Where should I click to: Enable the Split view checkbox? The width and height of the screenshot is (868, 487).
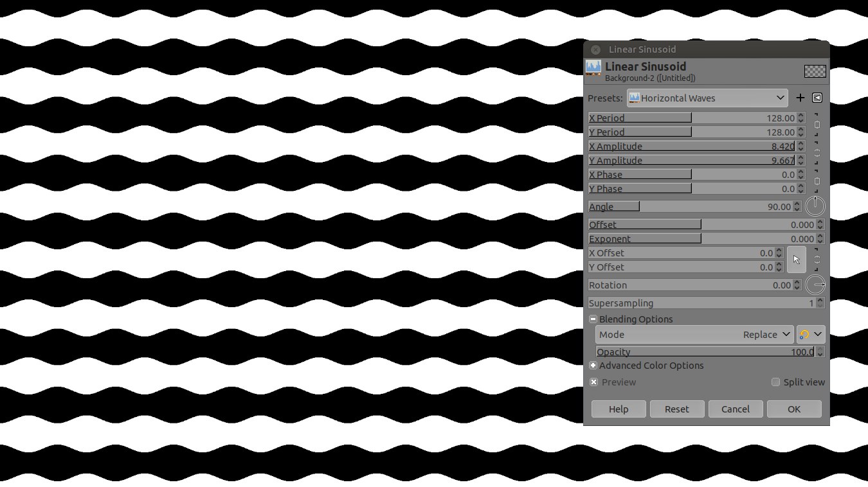pos(775,382)
